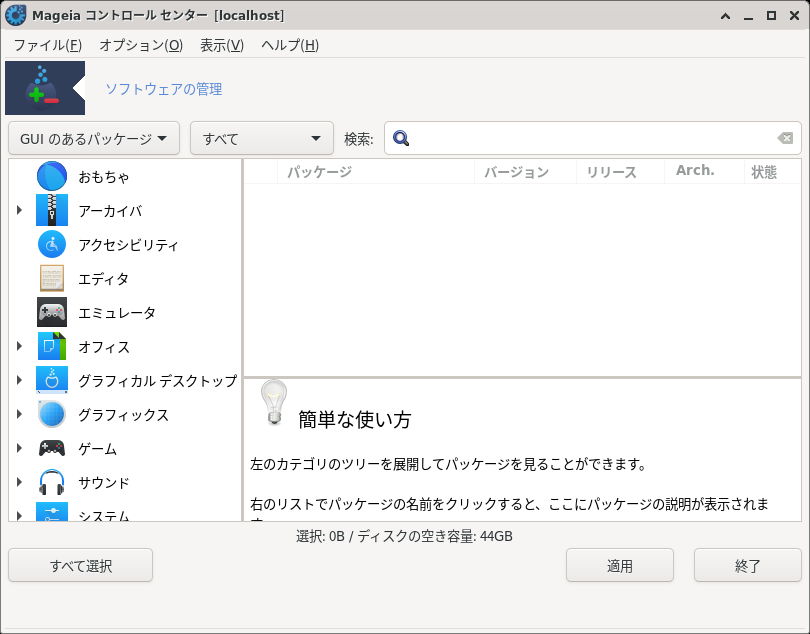Image resolution: width=810 pixels, height=634 pixels.
Task: Open the GUI のあるパッケージ dropdown
Action: (94, 138)
